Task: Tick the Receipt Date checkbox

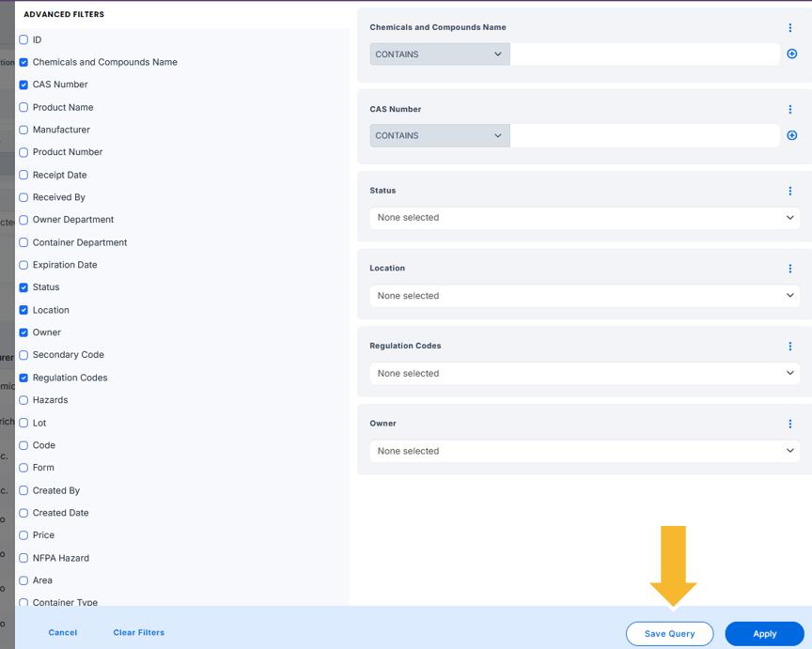Action: (23, 175)
